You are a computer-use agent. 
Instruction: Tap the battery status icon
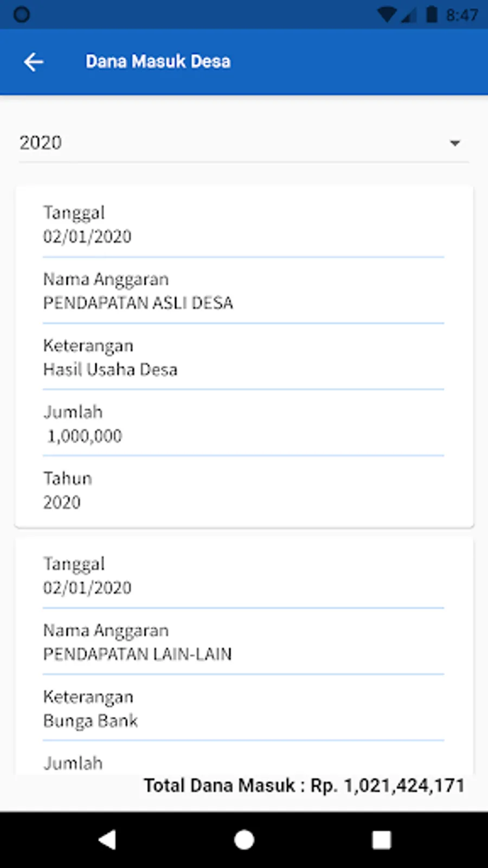coord(432,15)
